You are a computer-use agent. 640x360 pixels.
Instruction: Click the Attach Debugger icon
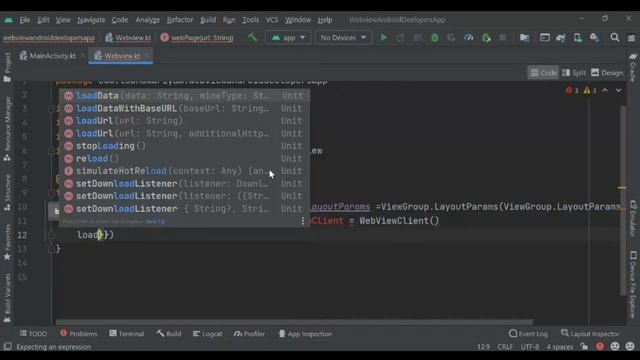pos(486,38)
